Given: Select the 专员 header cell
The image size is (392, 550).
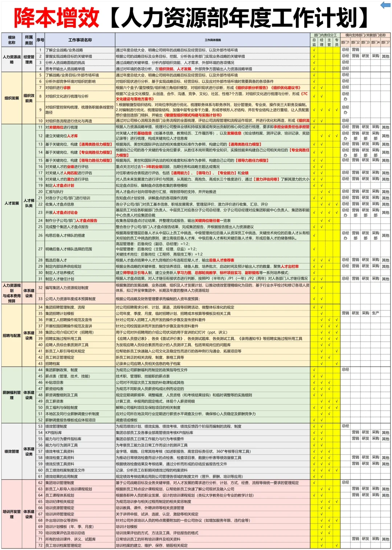Looking at the screenshot, I should (336, 42).
